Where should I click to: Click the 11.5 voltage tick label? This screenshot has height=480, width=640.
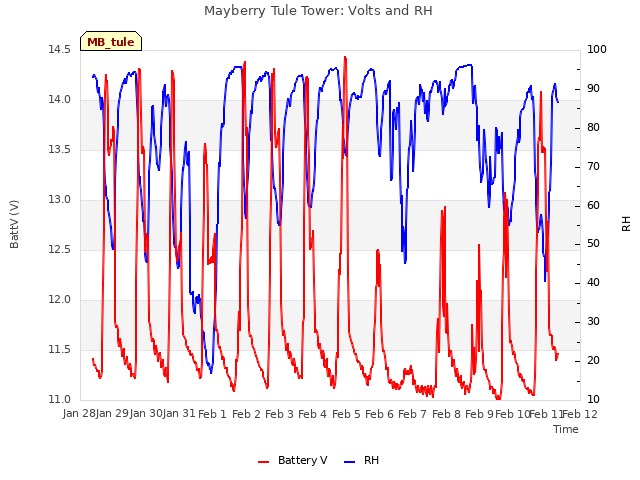coord(60,349)
